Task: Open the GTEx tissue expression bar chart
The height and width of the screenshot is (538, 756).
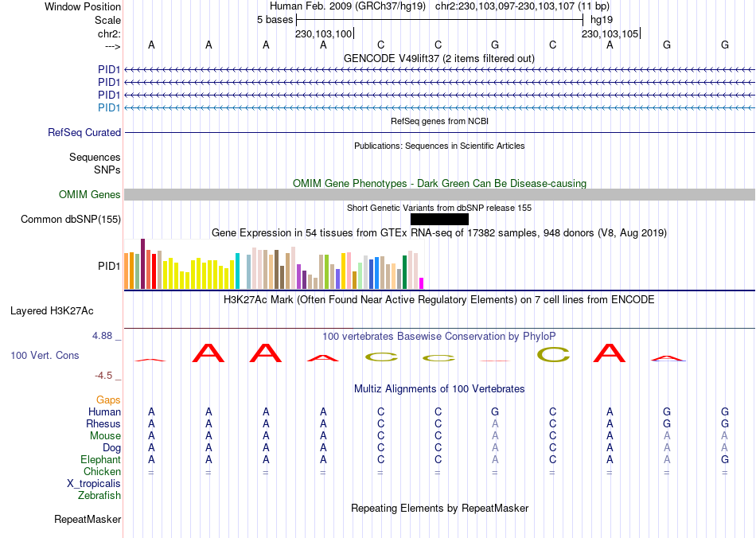Action: (x=274, y=263)
